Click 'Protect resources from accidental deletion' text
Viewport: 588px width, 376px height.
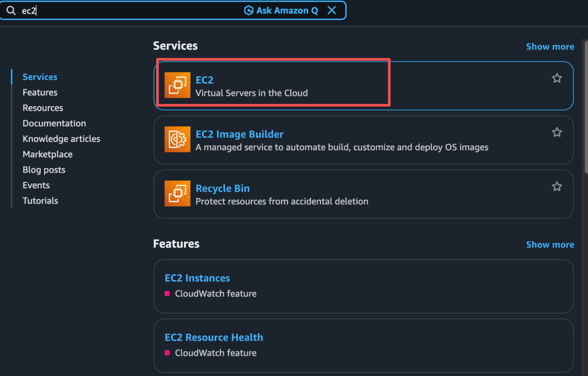(x=281, y=201)
